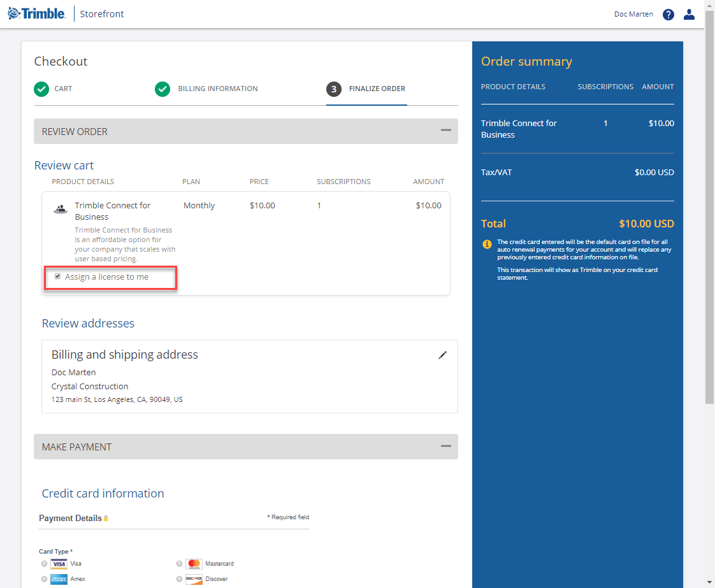715x588 pixels.
Task: Click the yellow info icon in Order summary
Action: pyautogui.click(x=487, y=245)
